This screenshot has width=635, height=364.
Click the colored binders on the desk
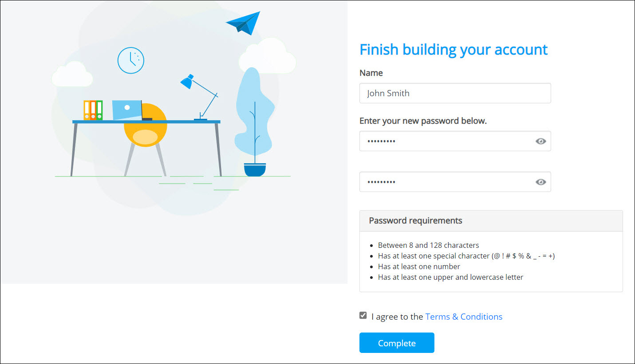click(x=93, y=110)
